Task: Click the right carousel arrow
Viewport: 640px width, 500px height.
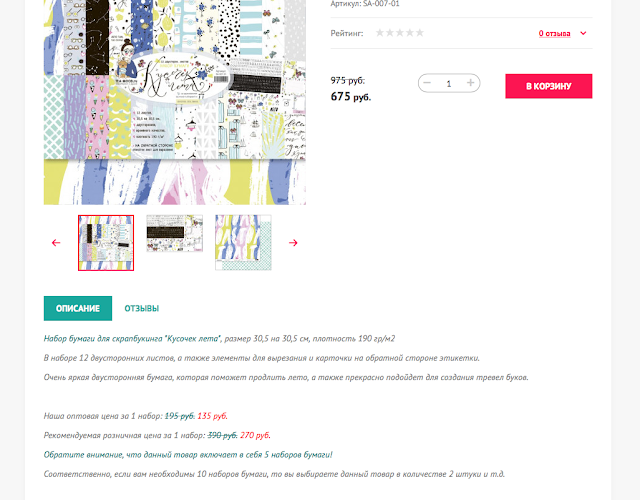Action: pyautogui.click(x=293, y=243)
